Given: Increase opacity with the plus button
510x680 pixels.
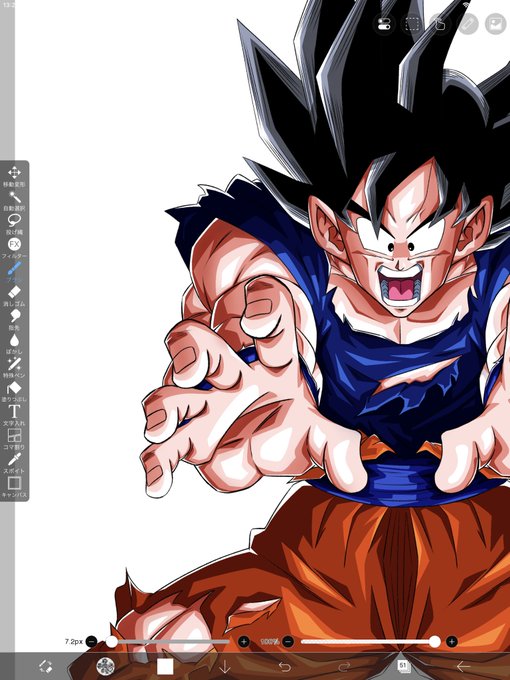Looking at the screenshot, I should pyautogui.click(x=451, y=641).
